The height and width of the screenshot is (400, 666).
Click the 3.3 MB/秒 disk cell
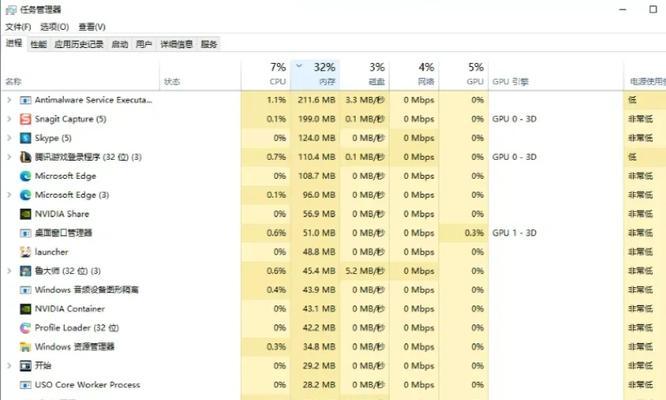point(365,100)
